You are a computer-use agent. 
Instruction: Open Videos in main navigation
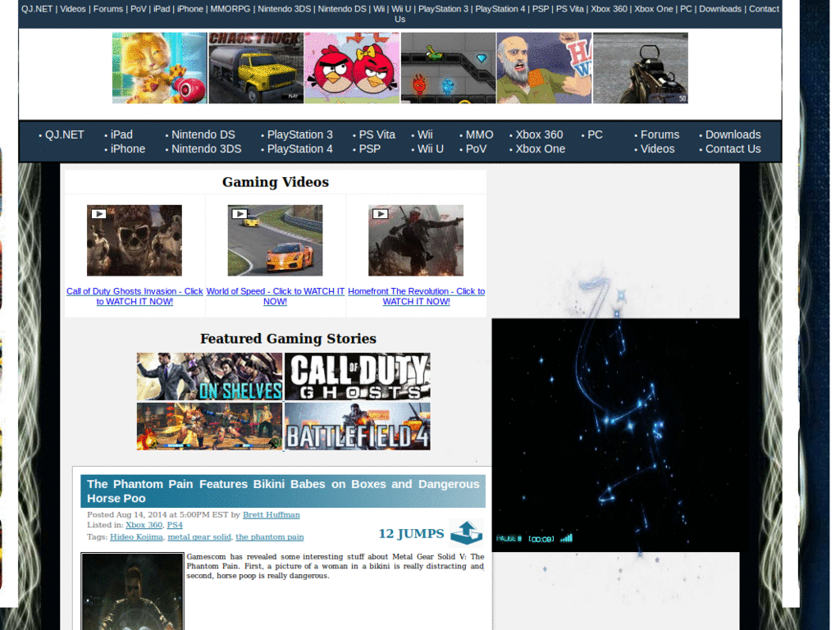[658, 149]
